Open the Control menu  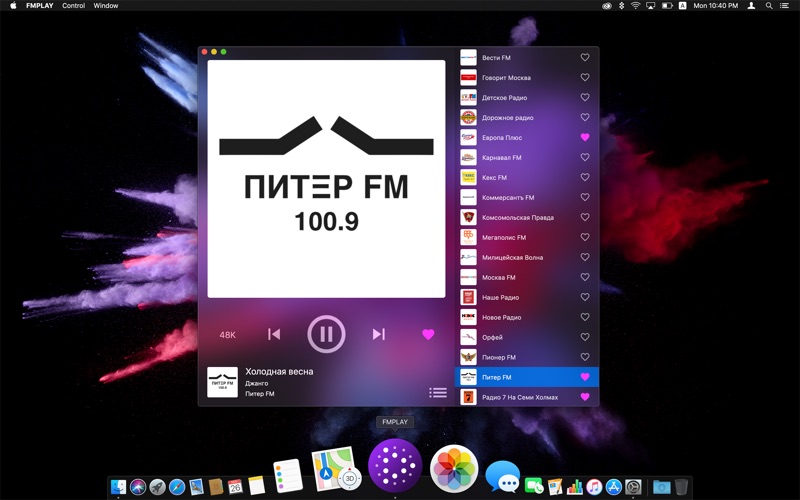coord(73,6)
